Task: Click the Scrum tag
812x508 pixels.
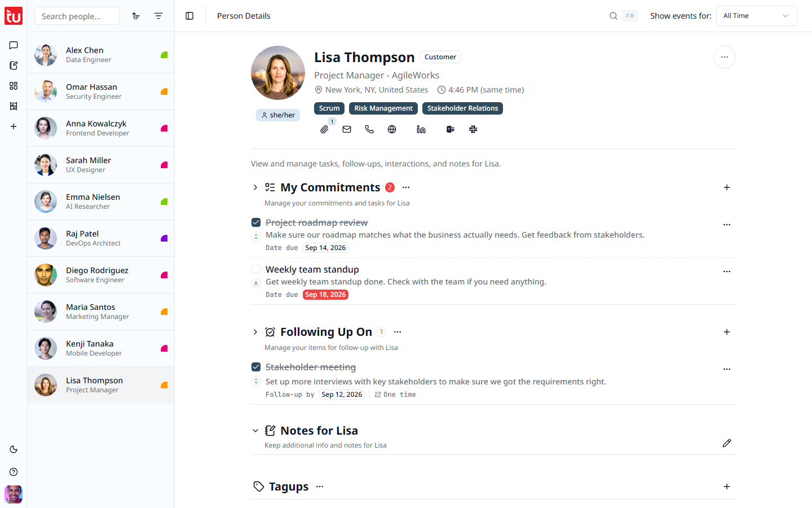Action: coord(329,108)
